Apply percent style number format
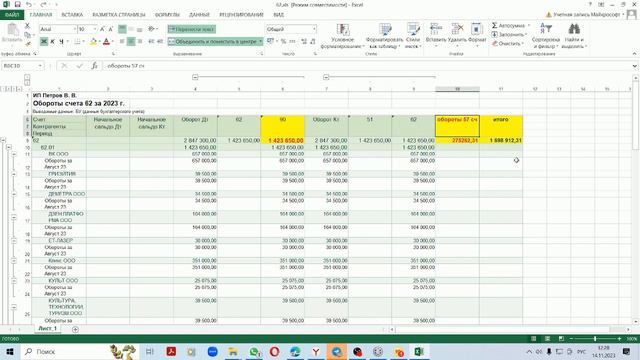 coord(283,41)
